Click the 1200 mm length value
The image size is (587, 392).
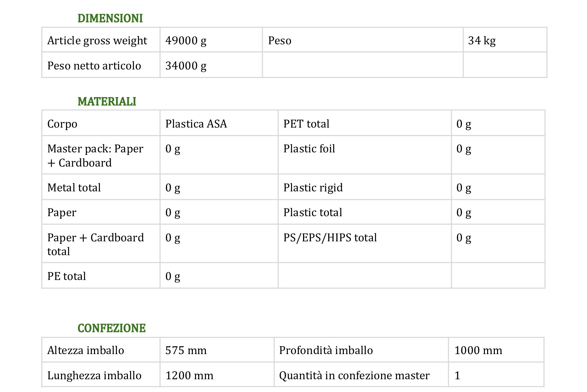[190, 375]
